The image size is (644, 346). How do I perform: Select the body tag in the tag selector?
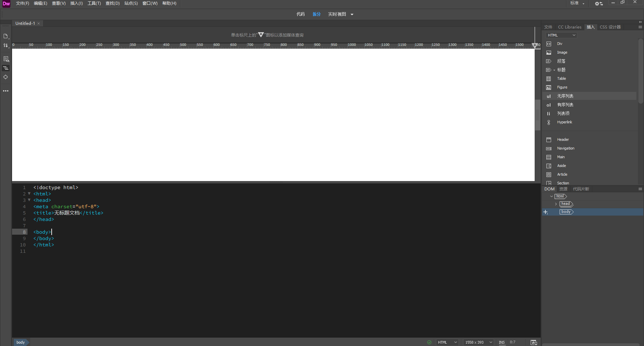(20, 342)
